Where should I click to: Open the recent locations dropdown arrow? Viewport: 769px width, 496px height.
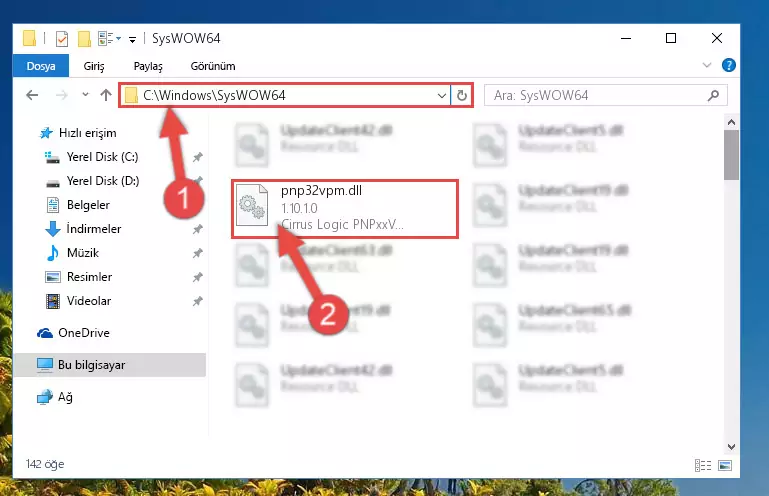85,94
